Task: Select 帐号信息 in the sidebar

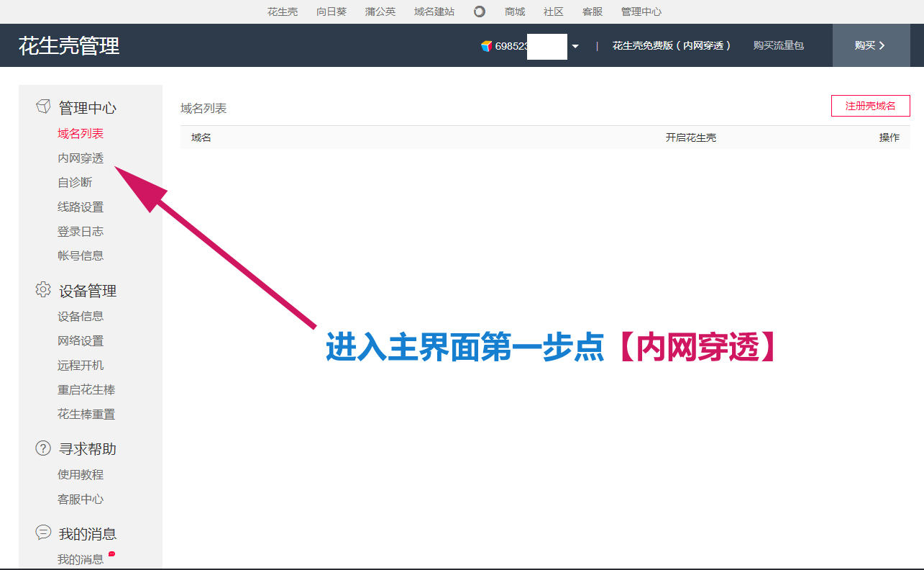Action: click(x=81, y=255)
